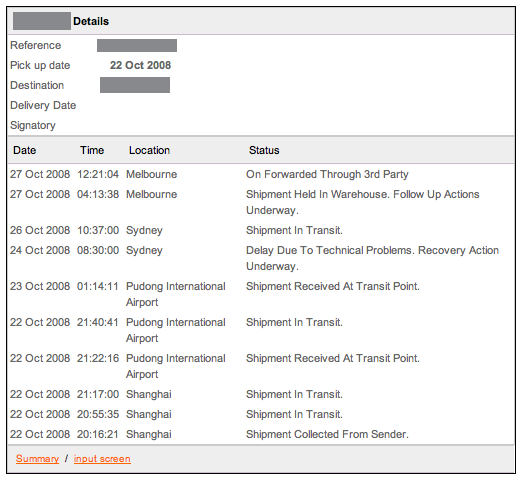Screen dimensions: 522x482
Task: Select the time 20:55:35
Action: tap(98, 414)
